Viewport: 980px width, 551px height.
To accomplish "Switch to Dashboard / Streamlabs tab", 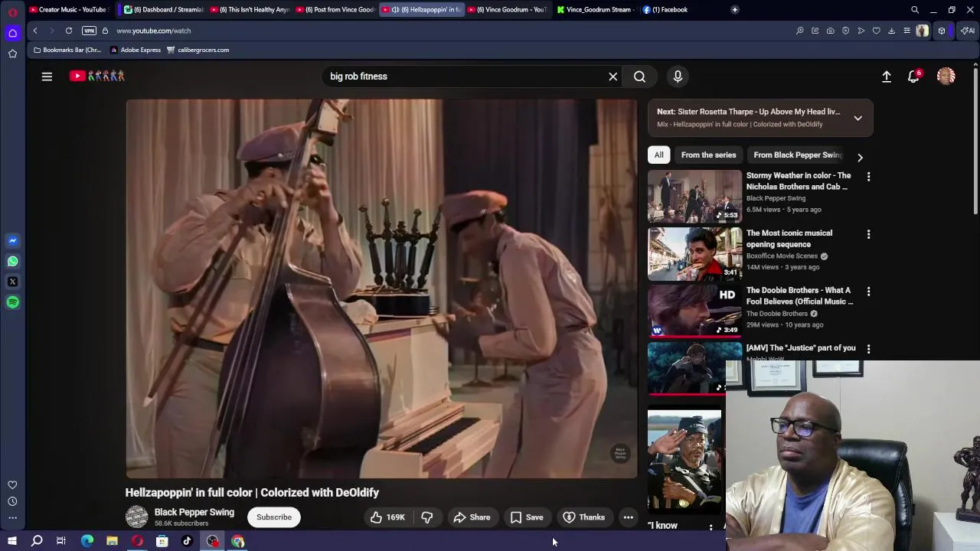I will click(x=165, y=10).
